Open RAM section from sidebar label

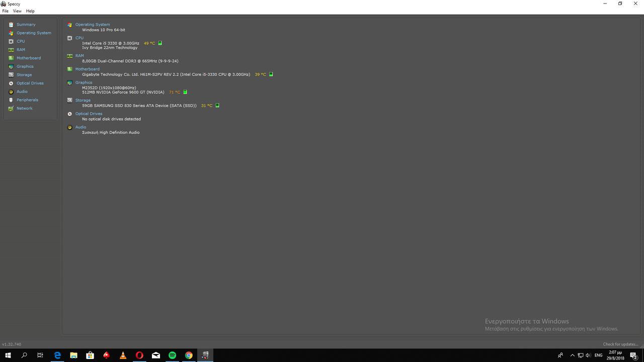21,50
